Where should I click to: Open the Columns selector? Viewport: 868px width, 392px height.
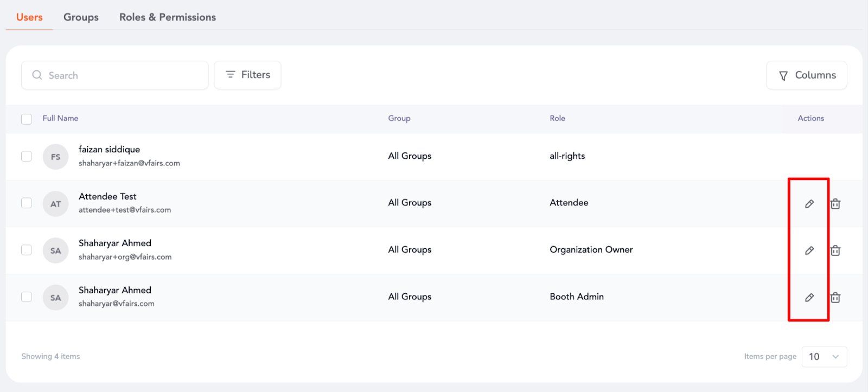(807, 75)
